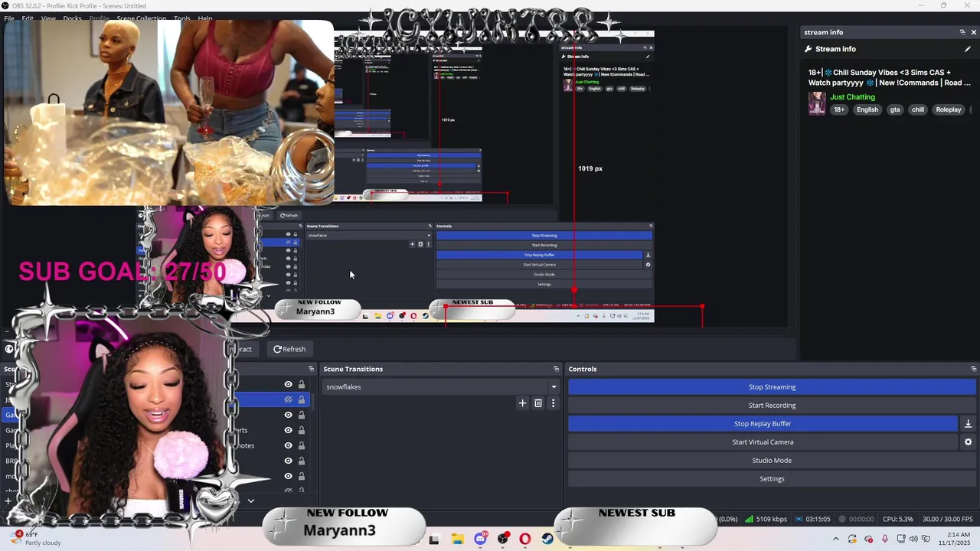Open the Tools menu
980x551 pixels.
coord(182,18)
